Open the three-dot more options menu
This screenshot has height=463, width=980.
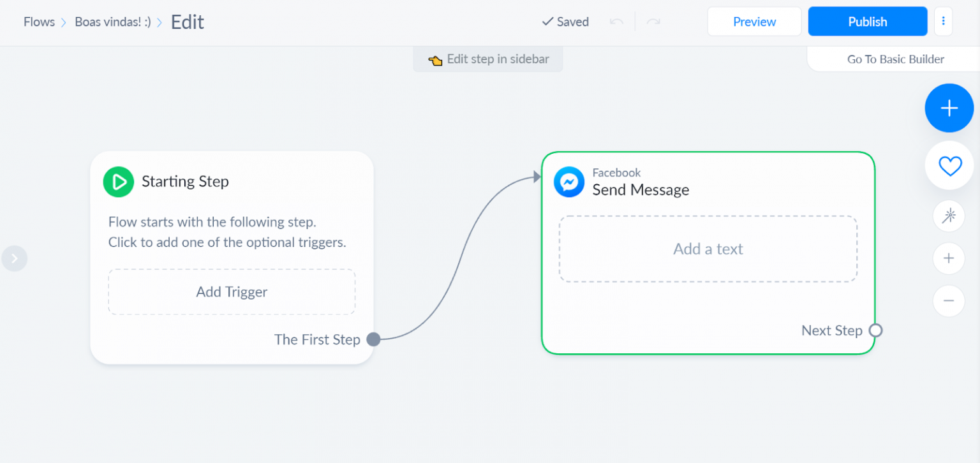pyautogui.click(x=943, y=22)
